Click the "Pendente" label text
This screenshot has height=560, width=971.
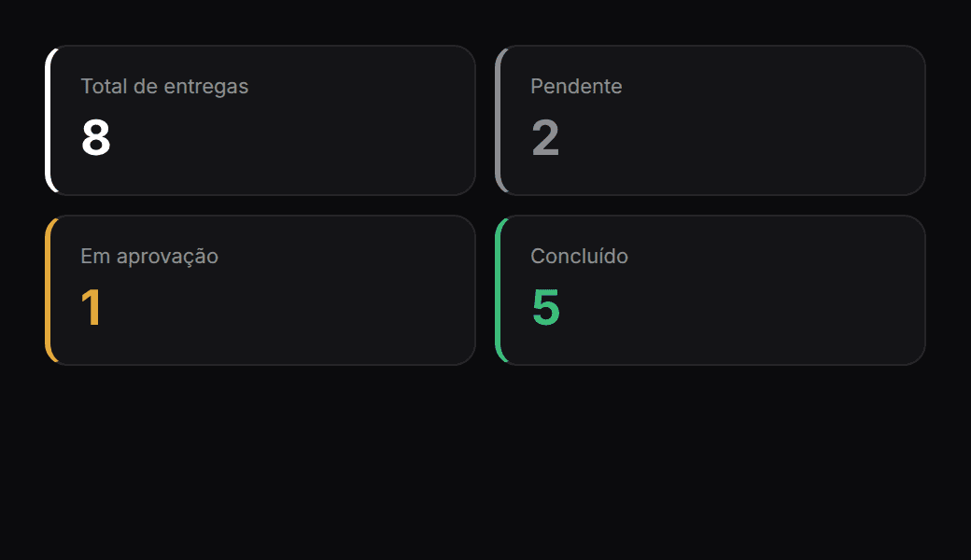(576, 86)
